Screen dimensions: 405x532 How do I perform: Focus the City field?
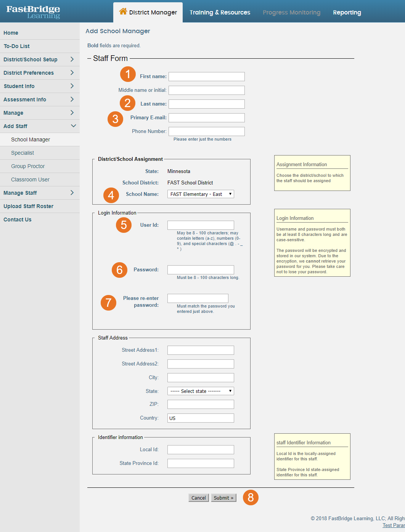201,378
